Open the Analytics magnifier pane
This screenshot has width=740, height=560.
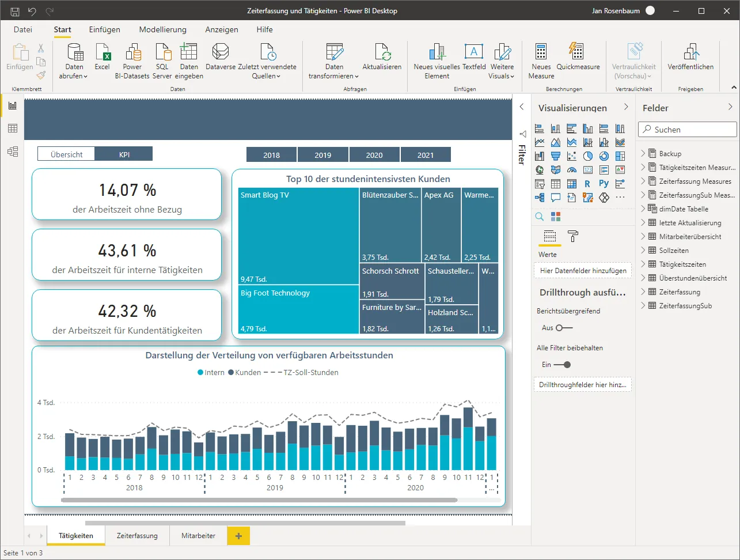(540, 217)
